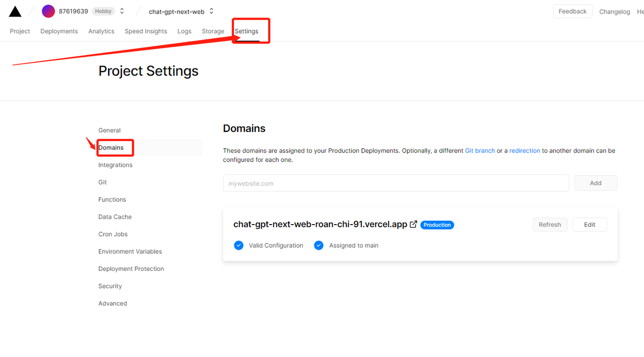Focus the mywebsite.com domain input field
This screenshot has width=644, height=357.
point(396,183)
